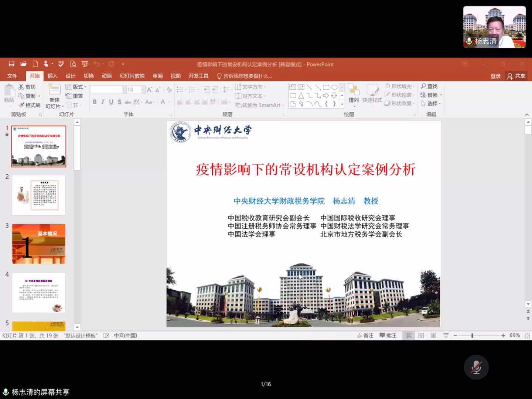Click the Save icon in quick access toolbar
This screenshot has height=399, width=532.
[11, 64]
